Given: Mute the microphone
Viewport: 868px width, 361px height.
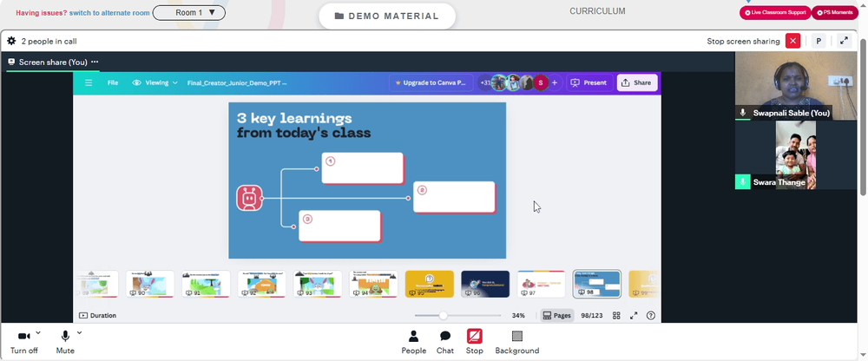Looking at the screenshot, I should pyautogui.click(x=65, y=336).
